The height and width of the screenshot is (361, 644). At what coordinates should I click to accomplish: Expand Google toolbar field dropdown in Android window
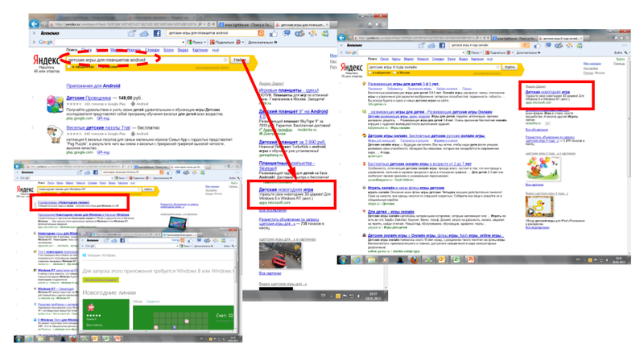coord(183,42)
